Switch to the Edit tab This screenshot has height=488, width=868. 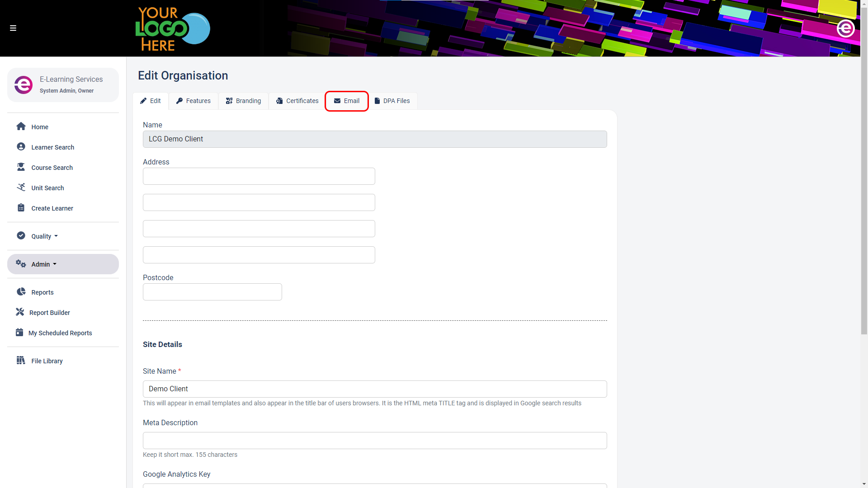151,101
